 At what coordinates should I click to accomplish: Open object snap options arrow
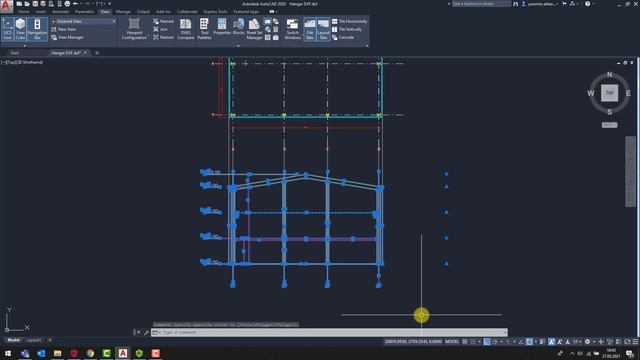[x=535, y=342]
